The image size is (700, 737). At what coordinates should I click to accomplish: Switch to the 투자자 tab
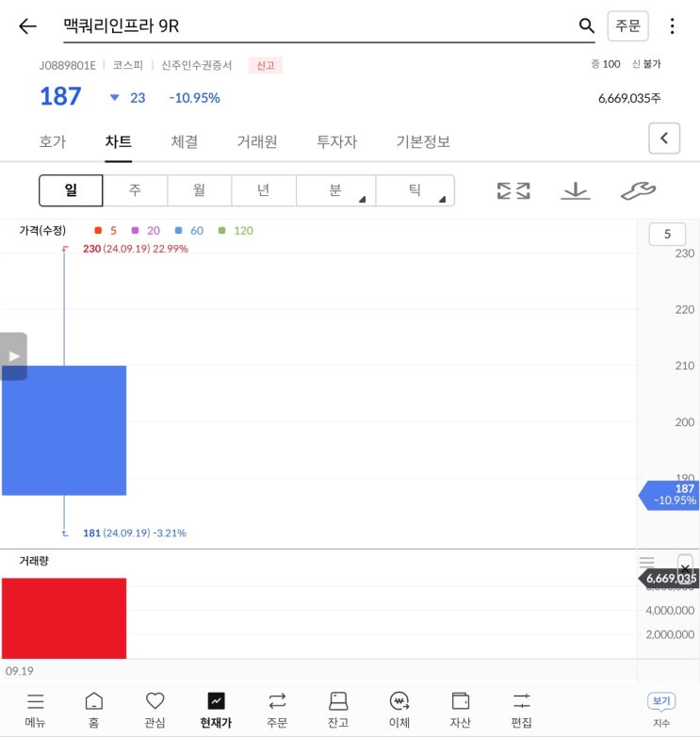click(x=337, y=141)
